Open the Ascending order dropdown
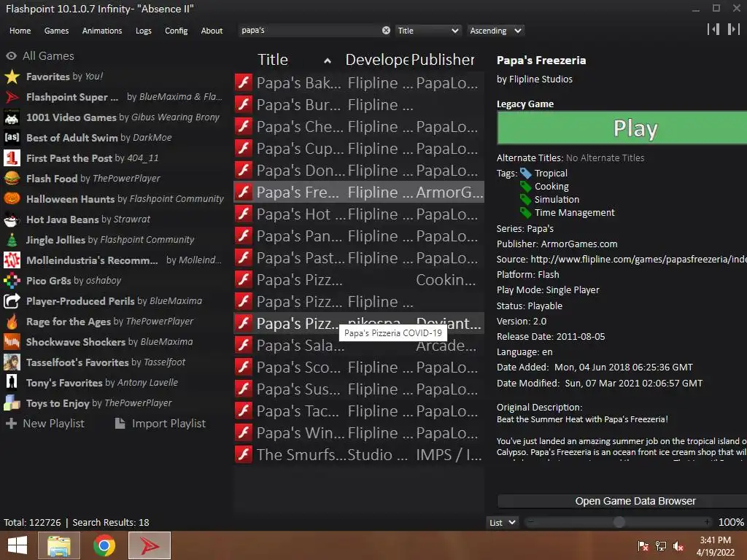The width and height of the screenshot is (747, 560). point(495,31)
